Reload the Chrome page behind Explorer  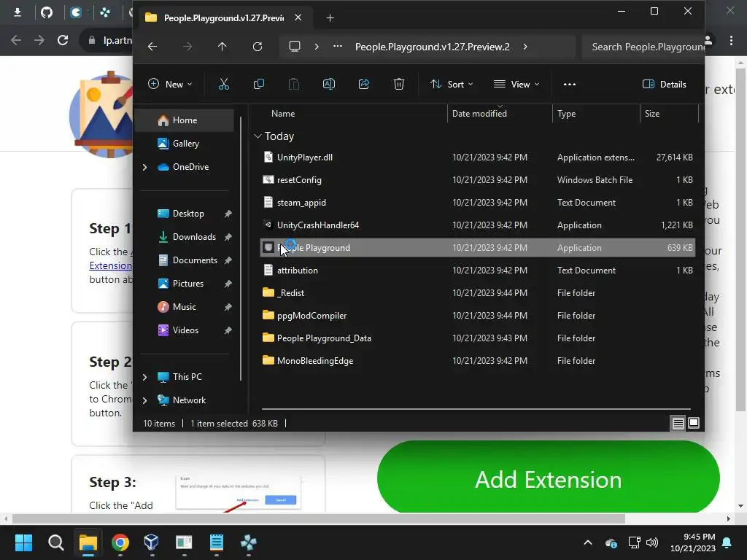click(63, 40)
